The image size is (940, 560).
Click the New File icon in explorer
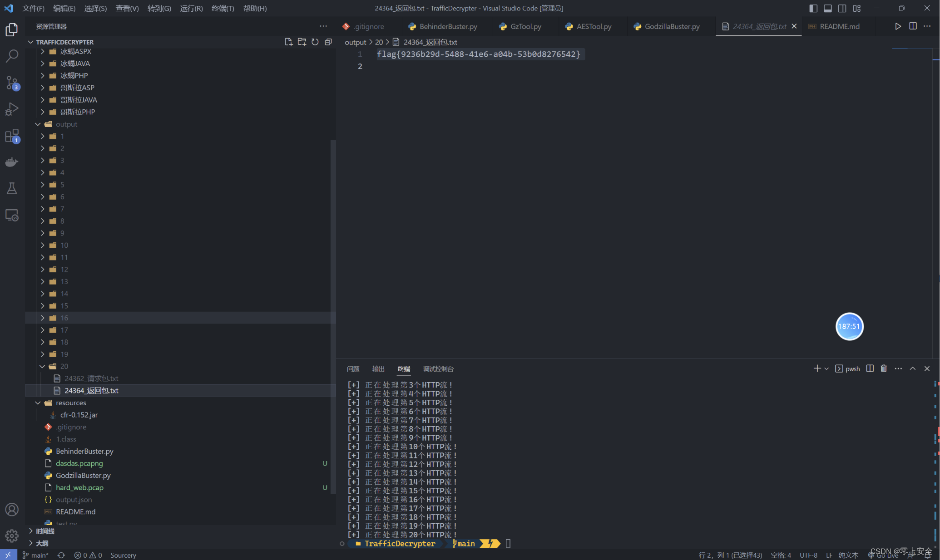pos(288,42)
